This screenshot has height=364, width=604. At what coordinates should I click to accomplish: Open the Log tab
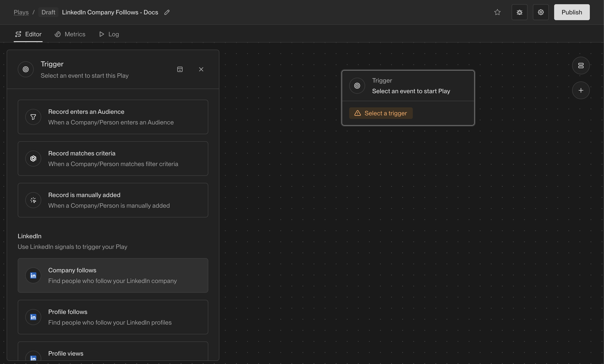coord(109,34)
